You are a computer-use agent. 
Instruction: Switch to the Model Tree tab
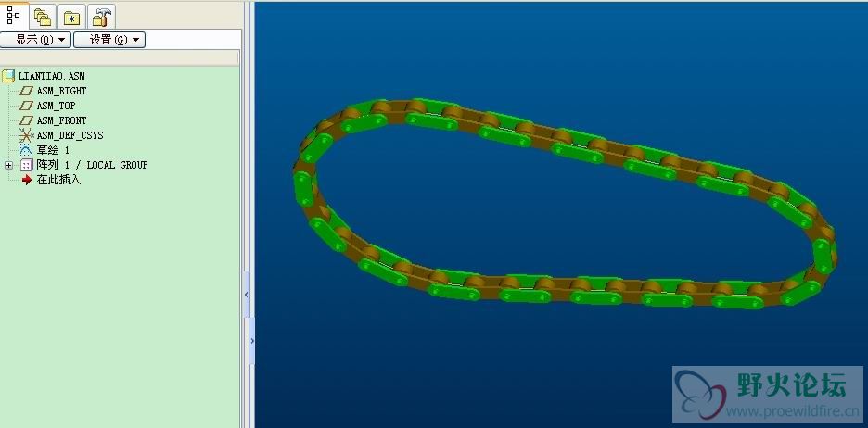[13, 16]
